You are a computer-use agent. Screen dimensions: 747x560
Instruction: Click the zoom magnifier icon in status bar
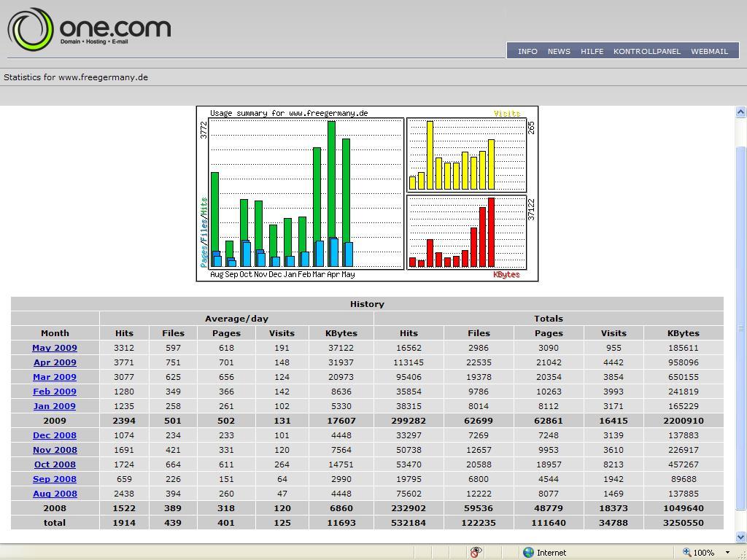pyautogui.click(x=686, y=552)
